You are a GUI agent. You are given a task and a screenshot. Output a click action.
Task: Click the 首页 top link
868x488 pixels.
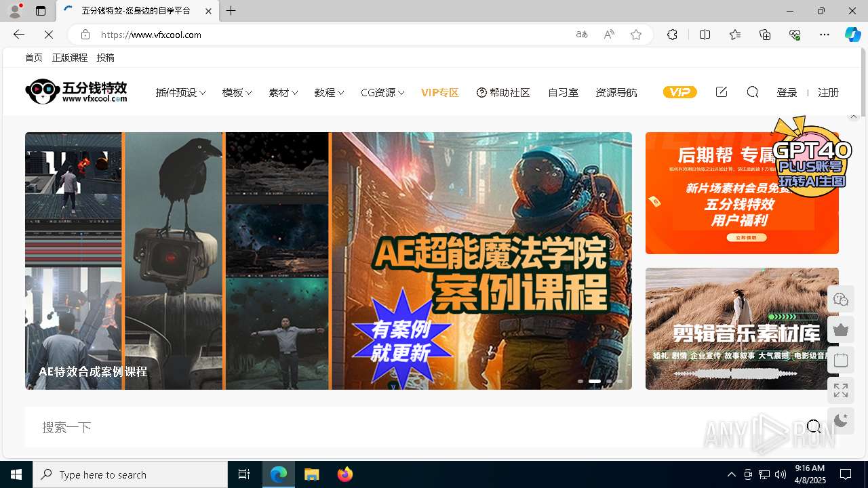tap(34, 58)
